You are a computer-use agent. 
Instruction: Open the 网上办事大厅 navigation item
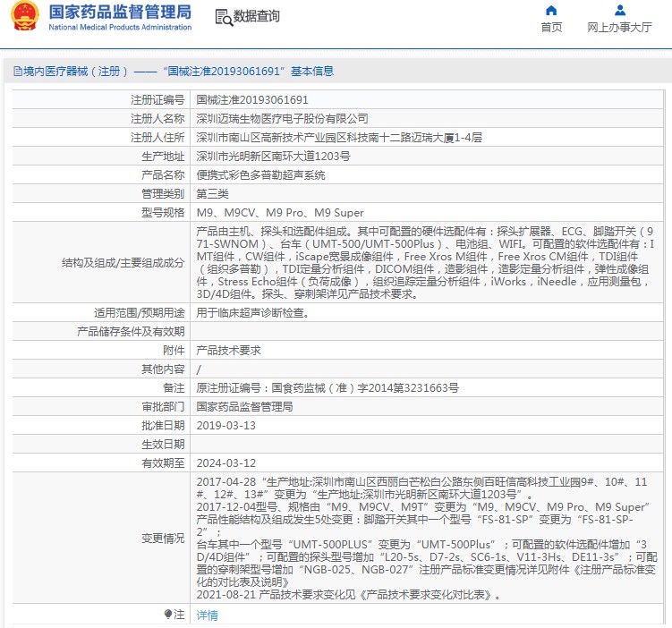pos(619,28)
